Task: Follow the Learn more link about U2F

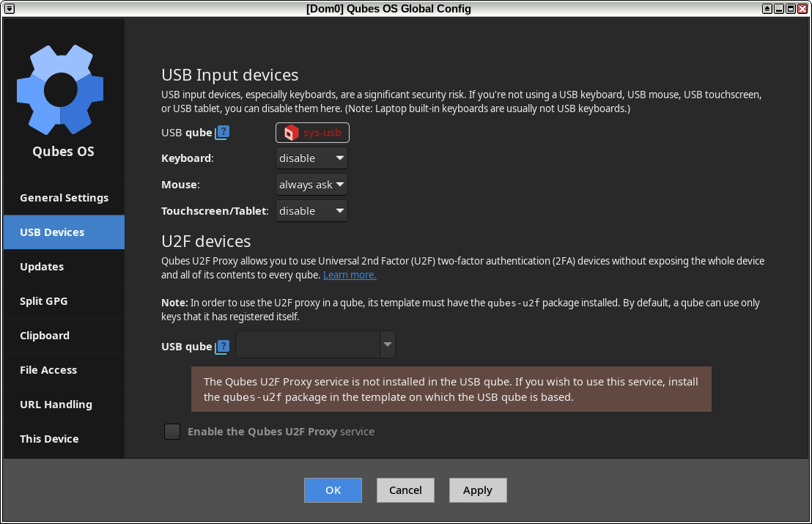Action: 349,274
